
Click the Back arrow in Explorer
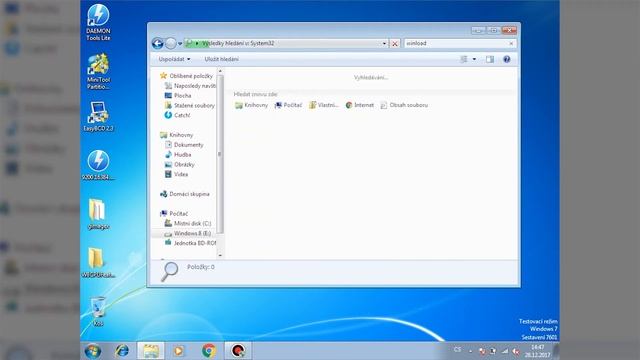(158, 43)
